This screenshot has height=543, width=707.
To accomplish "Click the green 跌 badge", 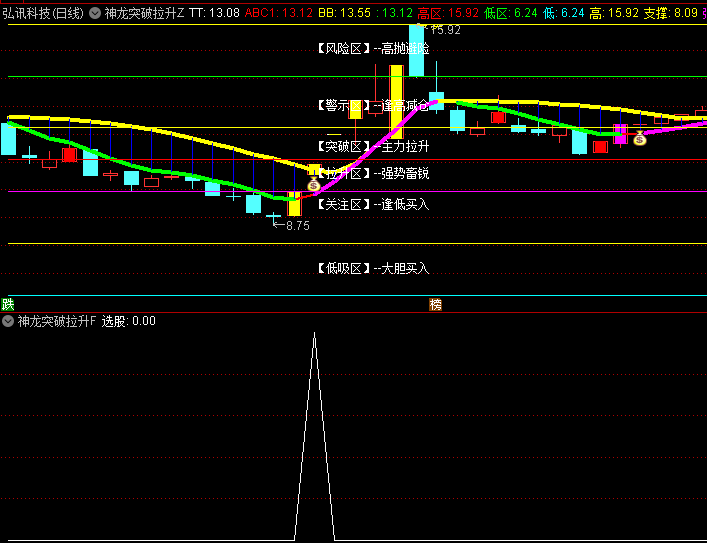I will point(8,304).
